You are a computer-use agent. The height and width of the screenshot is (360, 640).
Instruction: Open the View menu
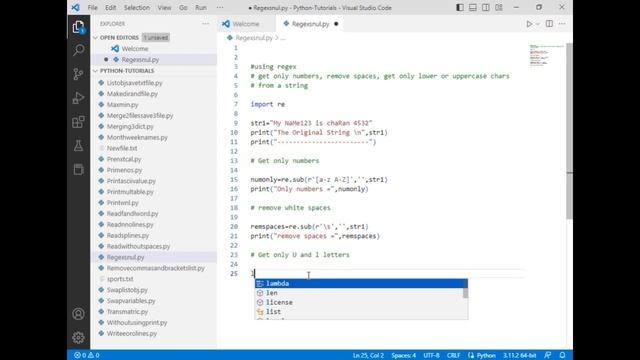[164, 8]
